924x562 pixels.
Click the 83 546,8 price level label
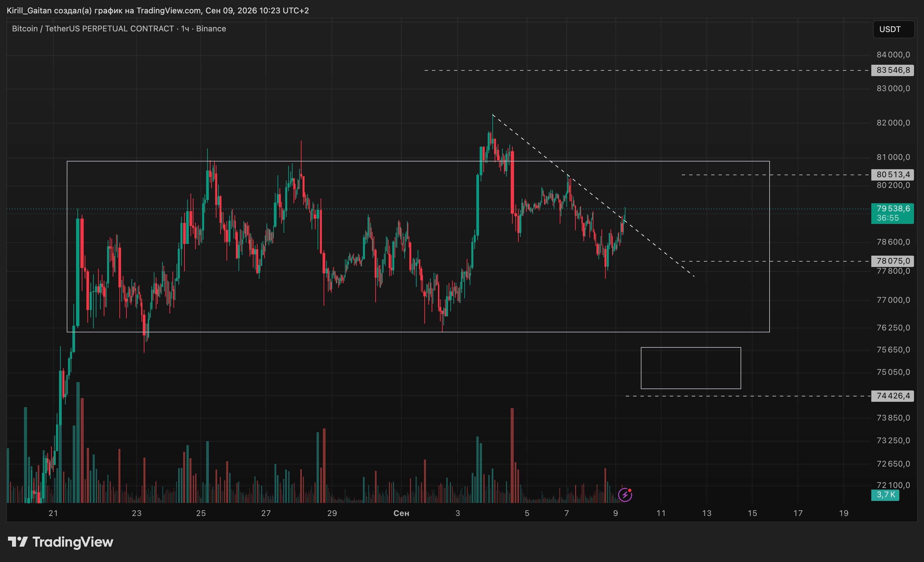coord(893,70)
